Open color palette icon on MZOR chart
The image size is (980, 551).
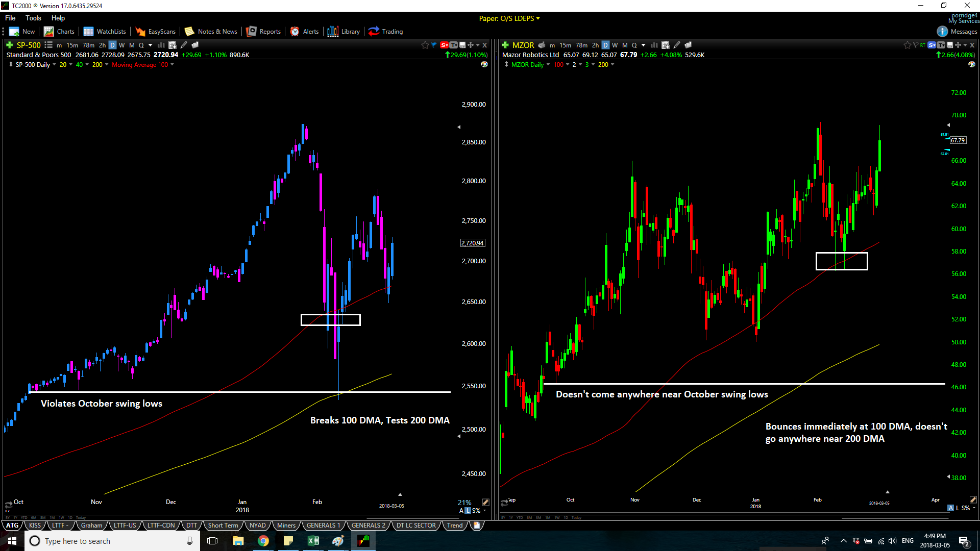click(971, 64)
